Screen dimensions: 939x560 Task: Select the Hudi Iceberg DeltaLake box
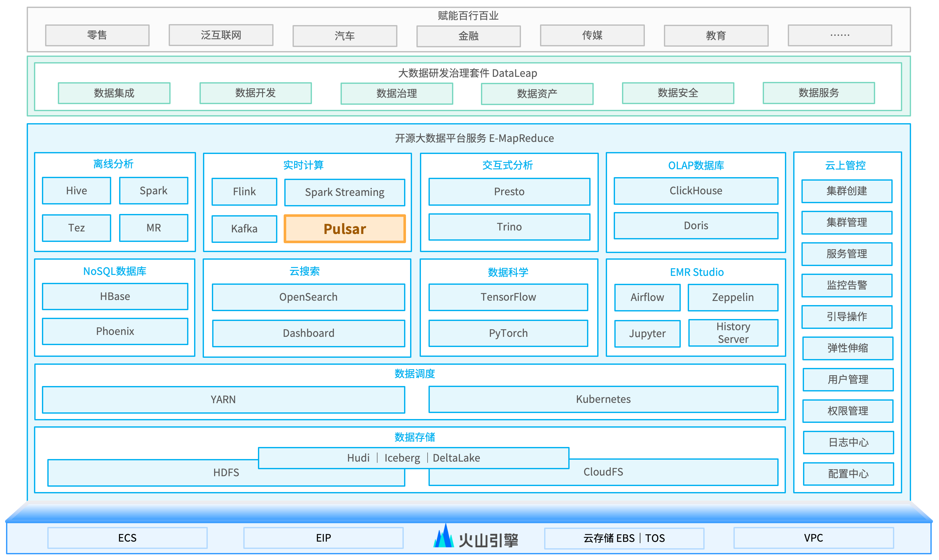413,458
